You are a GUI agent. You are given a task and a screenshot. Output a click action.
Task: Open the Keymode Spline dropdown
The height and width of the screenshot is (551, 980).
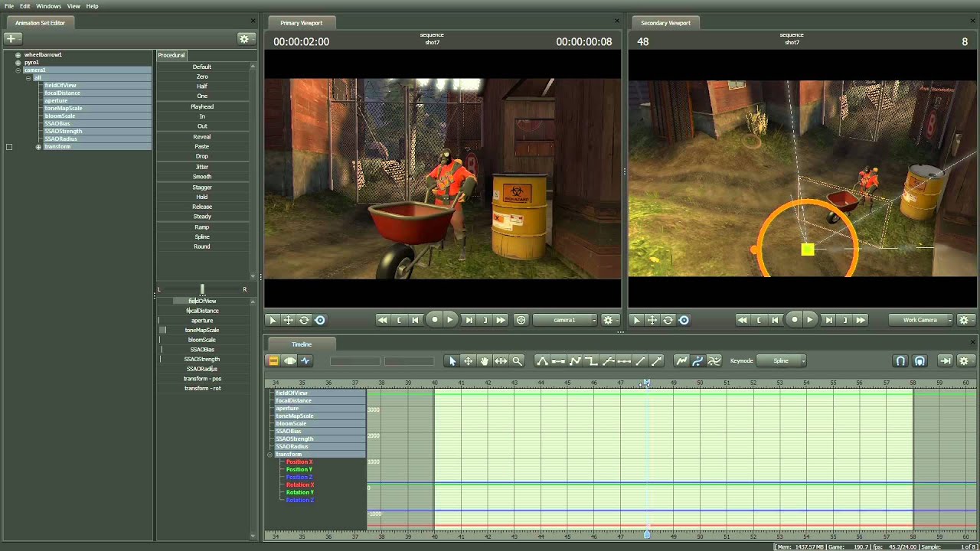tap(782, 361)
